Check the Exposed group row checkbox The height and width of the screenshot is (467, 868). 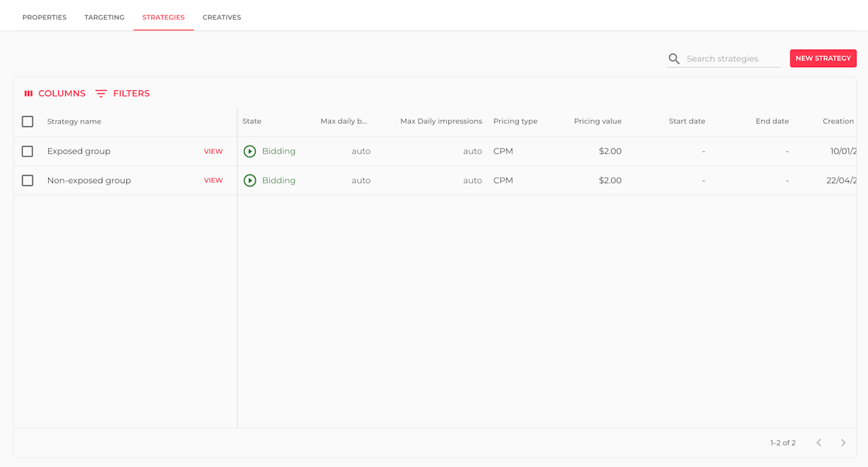click(x=28, y=151)
